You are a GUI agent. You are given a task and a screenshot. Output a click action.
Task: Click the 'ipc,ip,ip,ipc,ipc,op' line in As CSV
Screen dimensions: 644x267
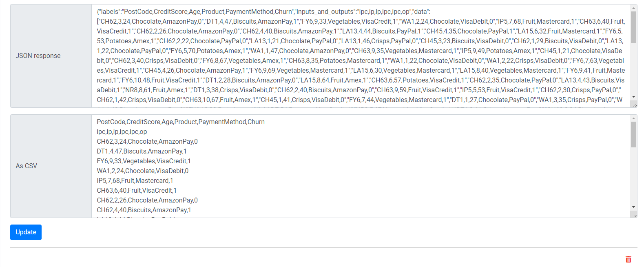click(122, 131)
